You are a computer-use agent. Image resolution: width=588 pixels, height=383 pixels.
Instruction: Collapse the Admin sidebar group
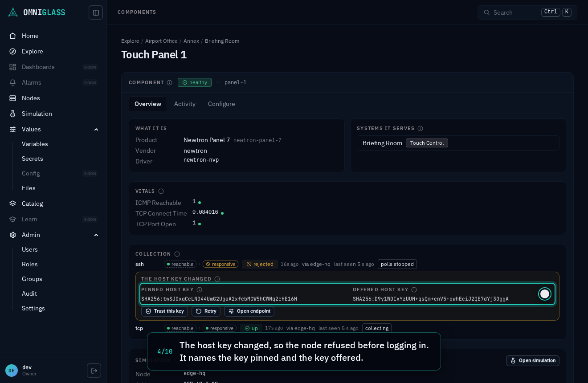[96, 235]
